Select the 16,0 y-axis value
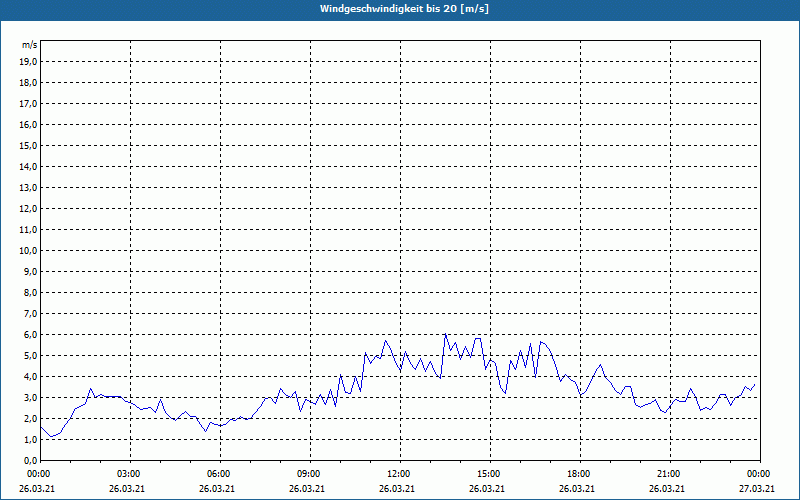Screen dimensions: 800x500 [x=28, y=124]
